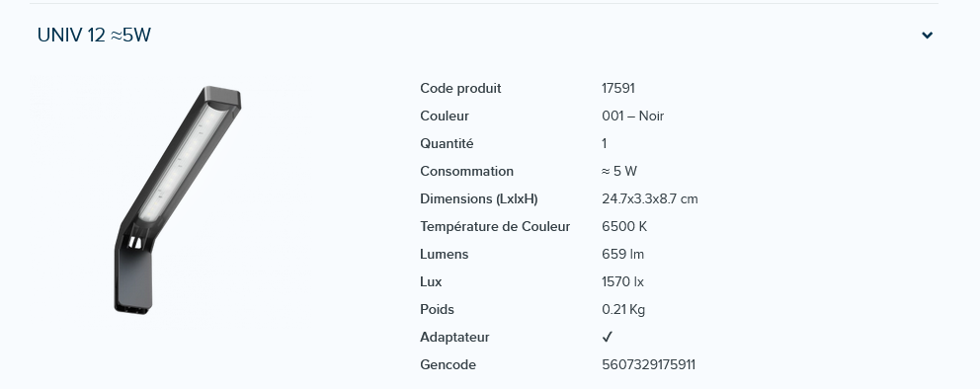
Task: Collapse the UNIV 12 ≈5W section chevron
Action: 928,36
